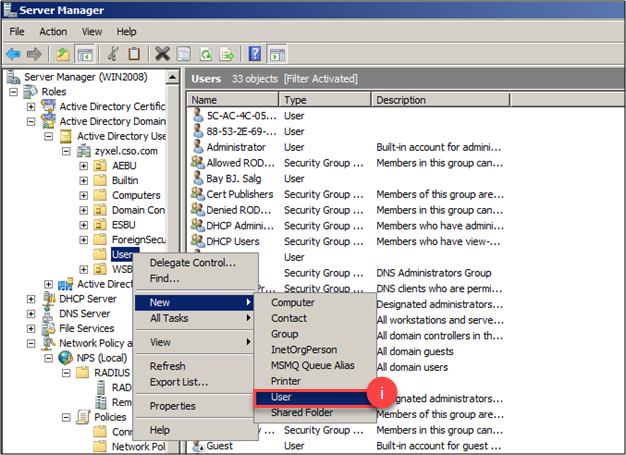The width and height of the screenshot is (626, 455).
Task: Open the Action menu
Action: [x=53, y=32]
